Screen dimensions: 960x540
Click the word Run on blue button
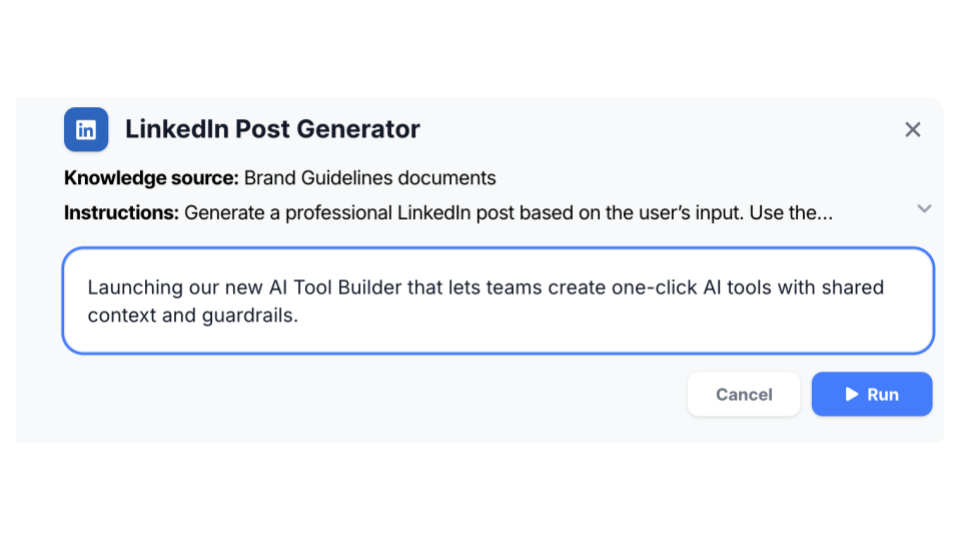[x=883, y=394]
